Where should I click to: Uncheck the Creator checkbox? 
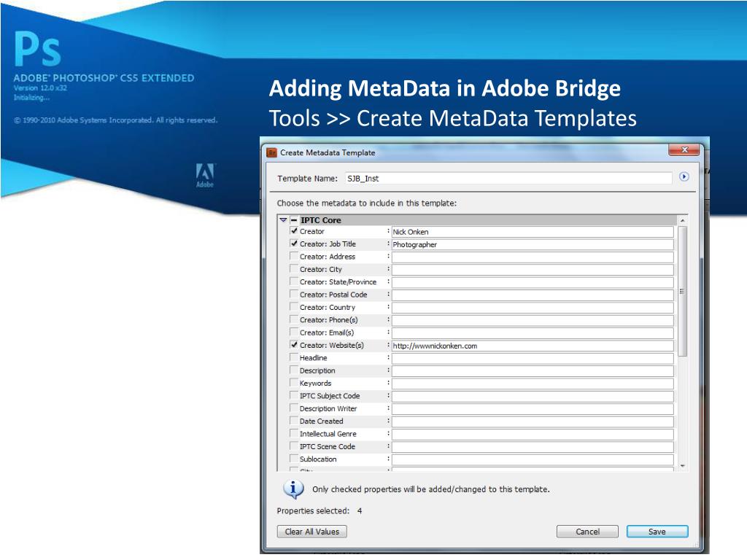(294, 231)
